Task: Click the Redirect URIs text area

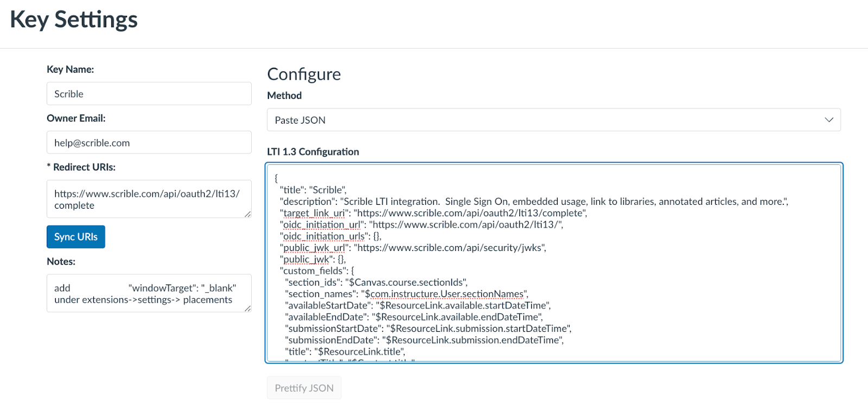Action: (x=149, y=199)
